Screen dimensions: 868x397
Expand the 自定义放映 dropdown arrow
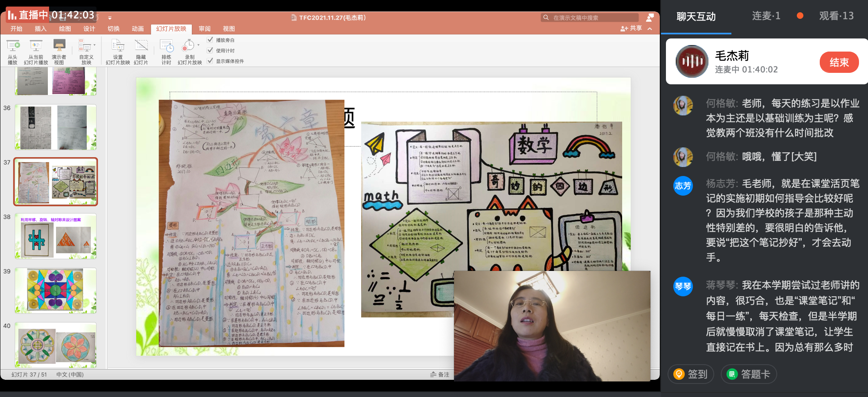click(x=94, y=45)
